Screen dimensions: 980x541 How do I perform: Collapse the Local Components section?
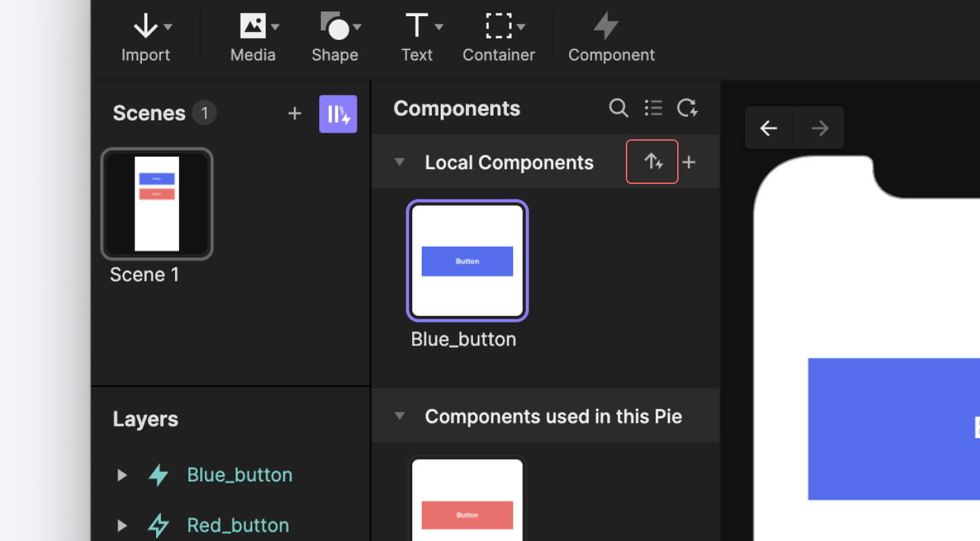click(x=399, y=162)
